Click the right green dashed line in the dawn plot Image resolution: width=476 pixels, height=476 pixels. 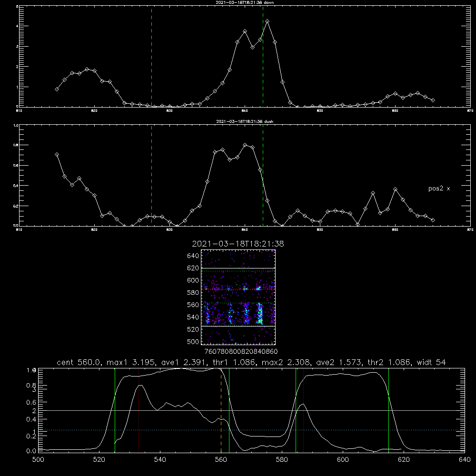pos(263,56)
